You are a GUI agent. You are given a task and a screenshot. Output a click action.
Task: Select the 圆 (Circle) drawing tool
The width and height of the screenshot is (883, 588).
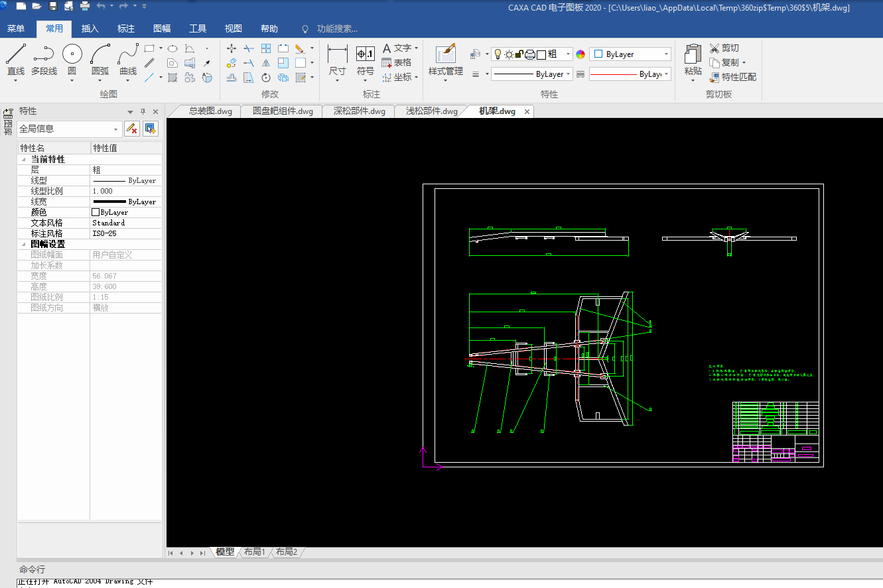pyautogui.click(x=72, y=54)
